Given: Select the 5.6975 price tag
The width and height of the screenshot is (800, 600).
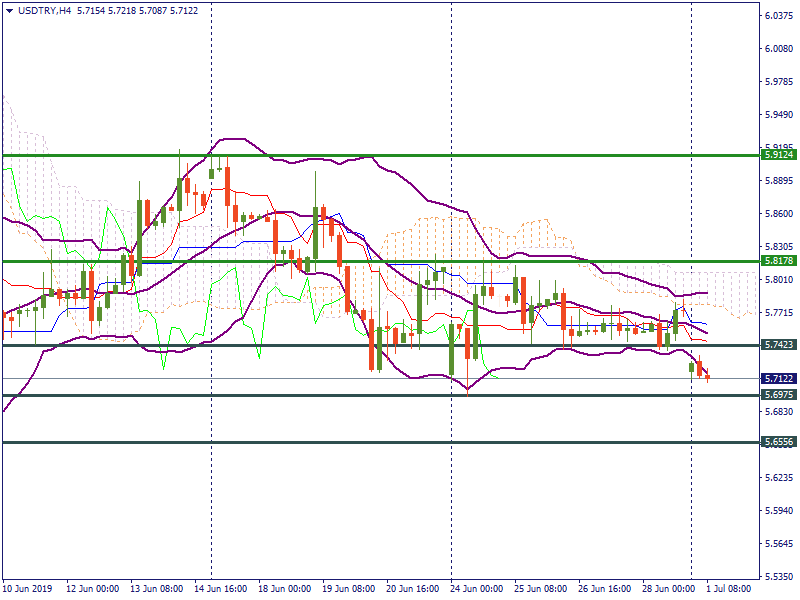Looking at the screenshot, I should (x=778, y=395).
